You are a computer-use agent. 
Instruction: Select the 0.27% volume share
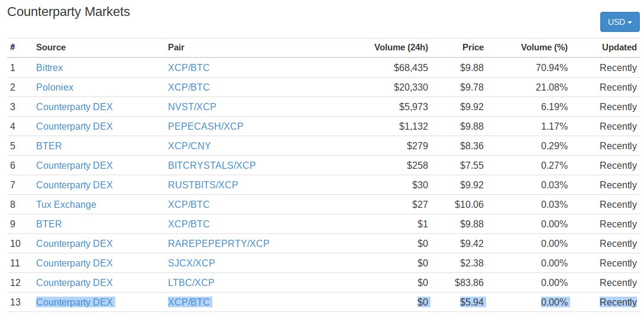555,165
